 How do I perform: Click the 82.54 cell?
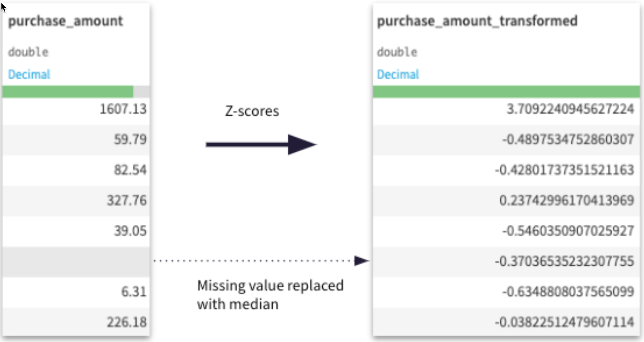(130, 170)
